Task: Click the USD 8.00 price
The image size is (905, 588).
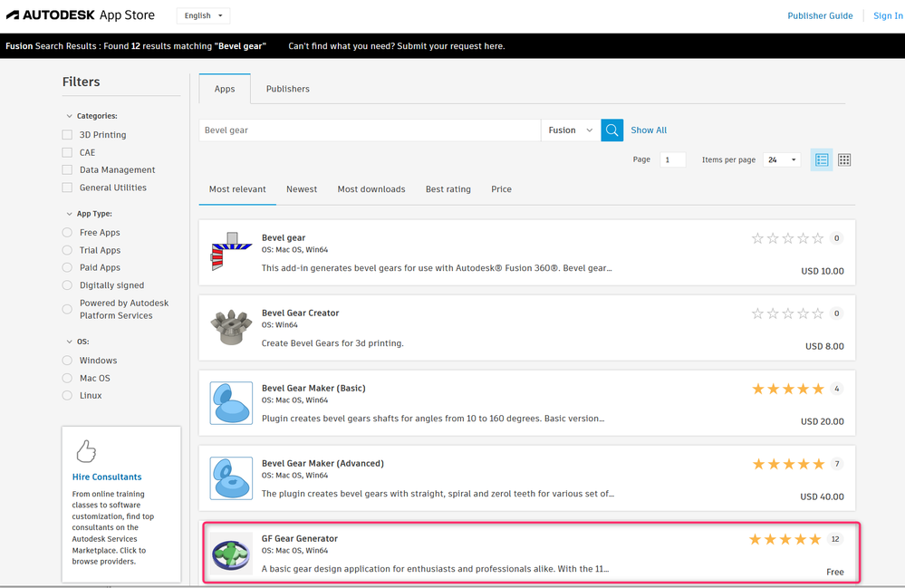Action: (x=824, y=346)
